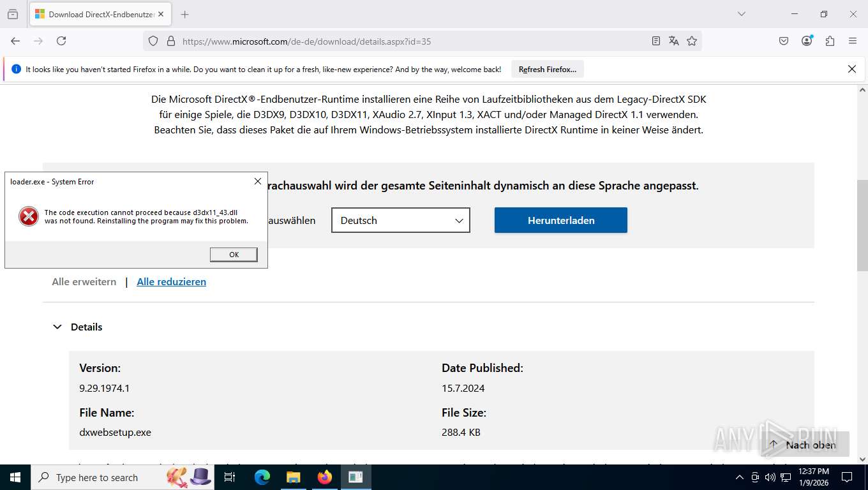Click scrollbar down arrow
Viewport: 868px width, 490px height.
pyautogui.click(x=862, y=459)
